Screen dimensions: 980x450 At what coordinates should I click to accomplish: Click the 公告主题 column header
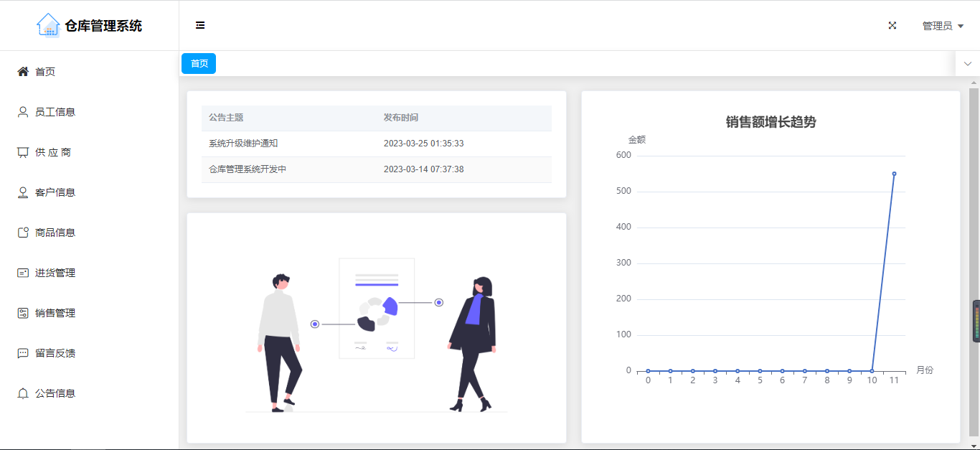coord(226,118)
